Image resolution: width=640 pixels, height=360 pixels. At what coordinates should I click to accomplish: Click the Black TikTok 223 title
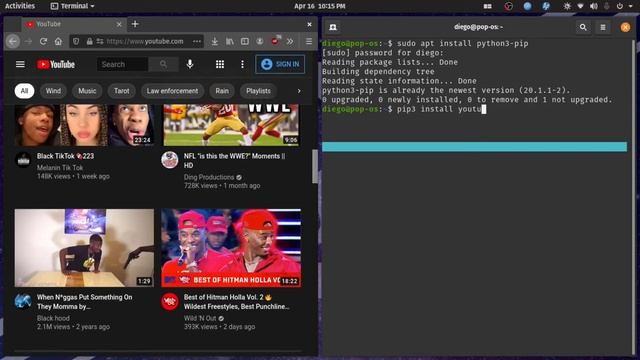[65, 156]
